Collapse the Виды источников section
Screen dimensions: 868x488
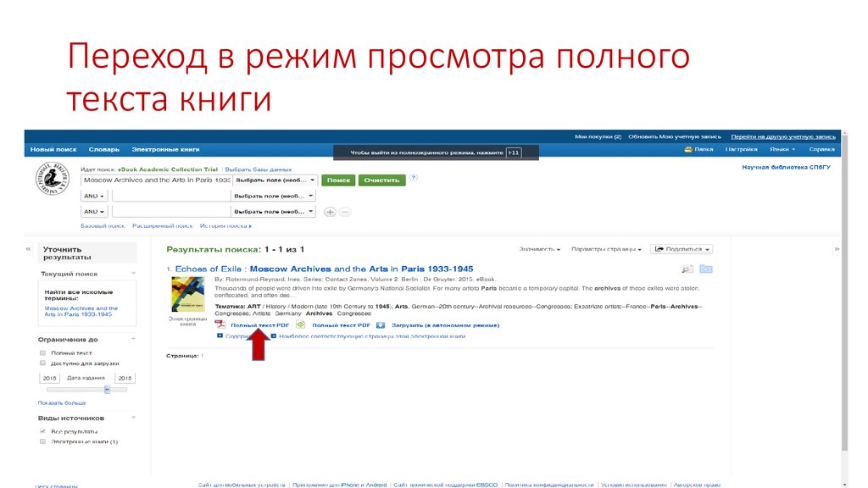pyautogui.click(x=133, y=418)
